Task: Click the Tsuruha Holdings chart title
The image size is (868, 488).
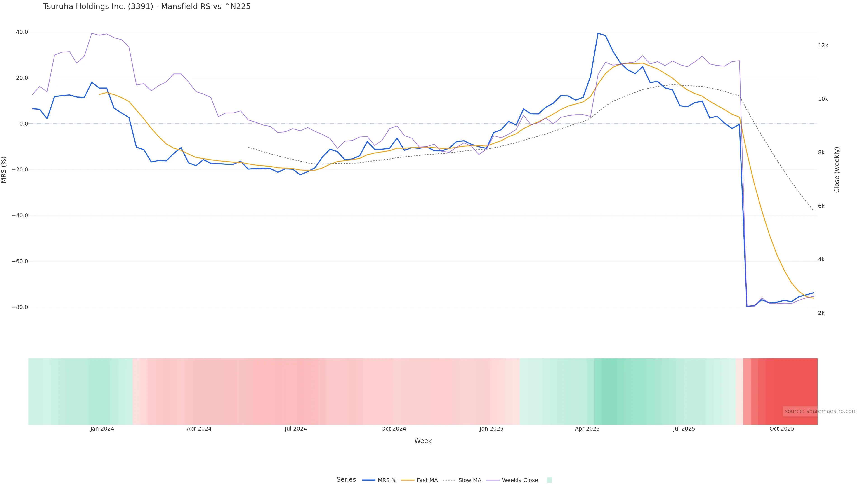Action: [147, 7]
